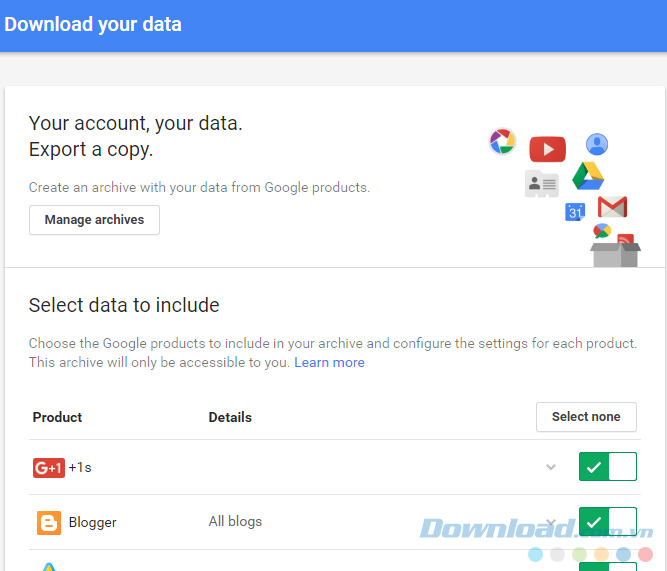Click the 'All blogs' details text
This screenshot has height=571, width=667.
(235, 522)
